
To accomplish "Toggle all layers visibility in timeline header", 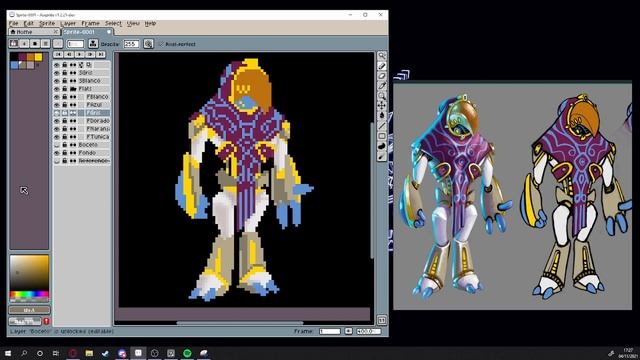I will click(57, 64).
